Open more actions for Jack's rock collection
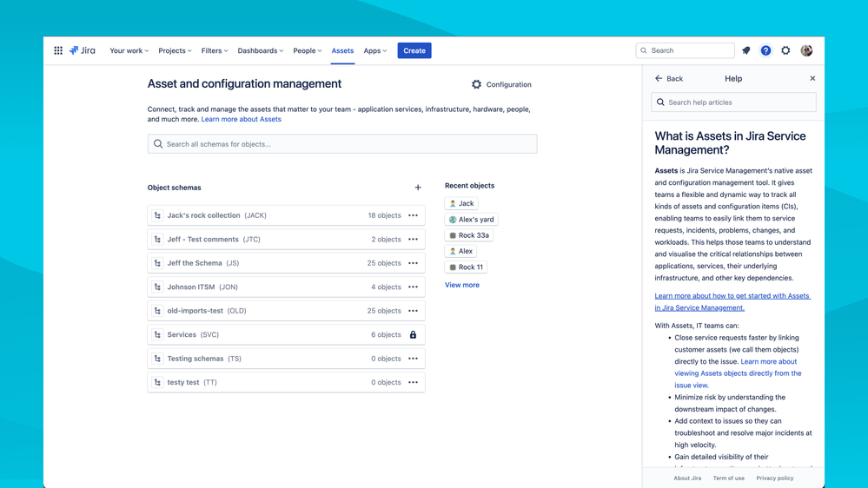Viewport: 868px width, 488px height. pos(413,215)
